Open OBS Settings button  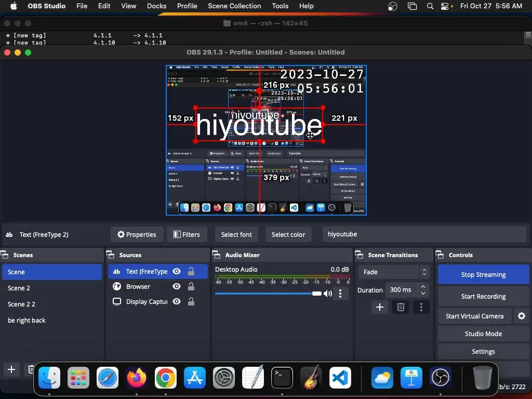point(484,352)
